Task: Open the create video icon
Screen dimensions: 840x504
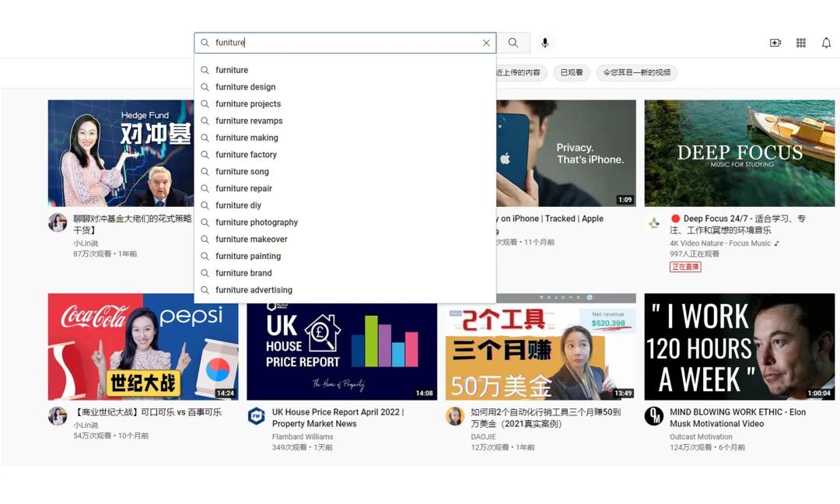Action: [775, 43]
